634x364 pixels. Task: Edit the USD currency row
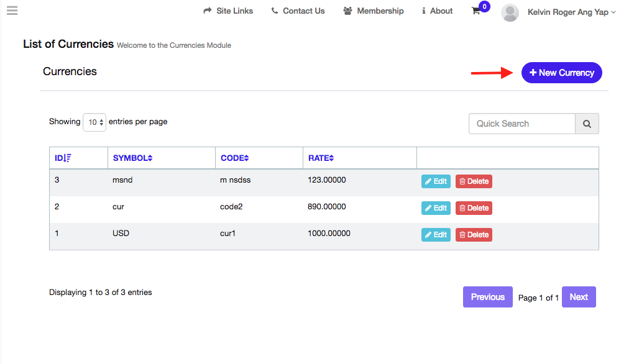[436, 235]
